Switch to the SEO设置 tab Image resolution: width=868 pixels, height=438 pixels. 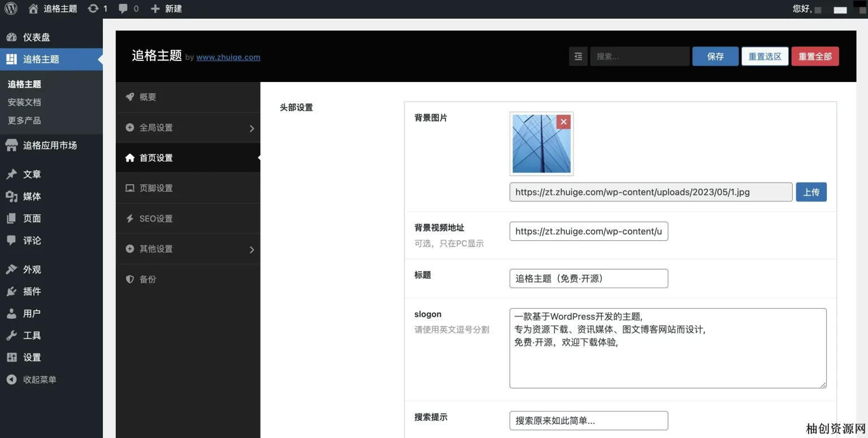pyautogui.click(x=156, y=219)
